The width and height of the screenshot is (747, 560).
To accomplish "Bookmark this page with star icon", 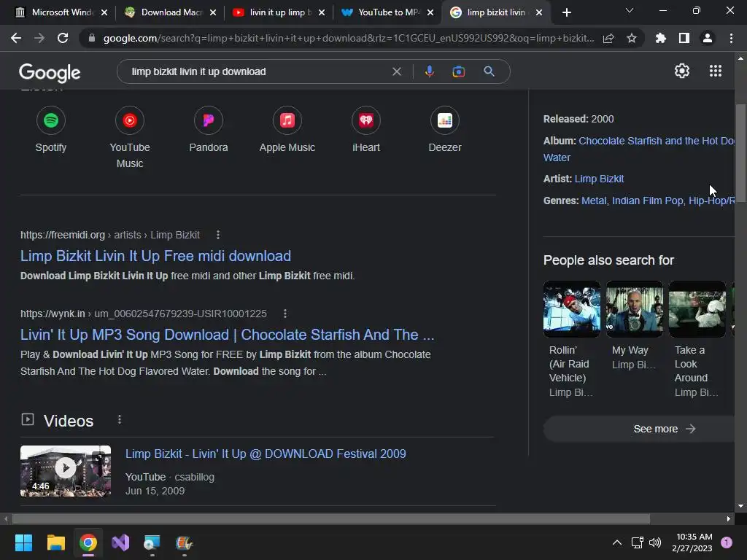I will tap(632, 38).
